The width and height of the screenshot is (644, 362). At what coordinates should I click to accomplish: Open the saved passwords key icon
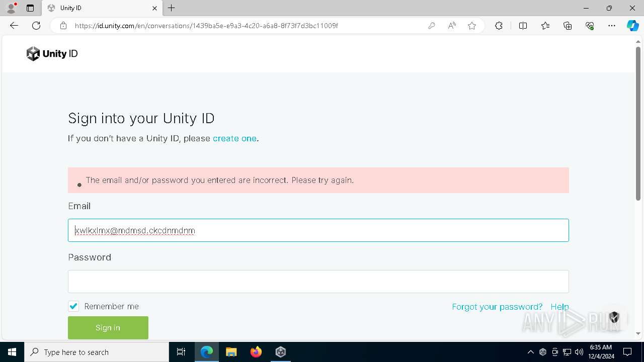pyautogui.click(x=432, y=26)
